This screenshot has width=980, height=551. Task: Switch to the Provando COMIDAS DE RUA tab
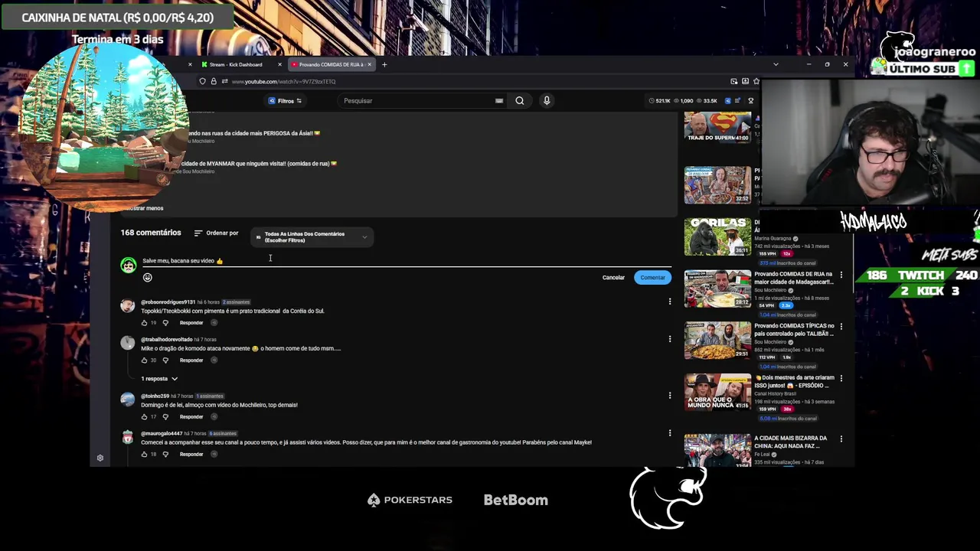tap(331, 64)
